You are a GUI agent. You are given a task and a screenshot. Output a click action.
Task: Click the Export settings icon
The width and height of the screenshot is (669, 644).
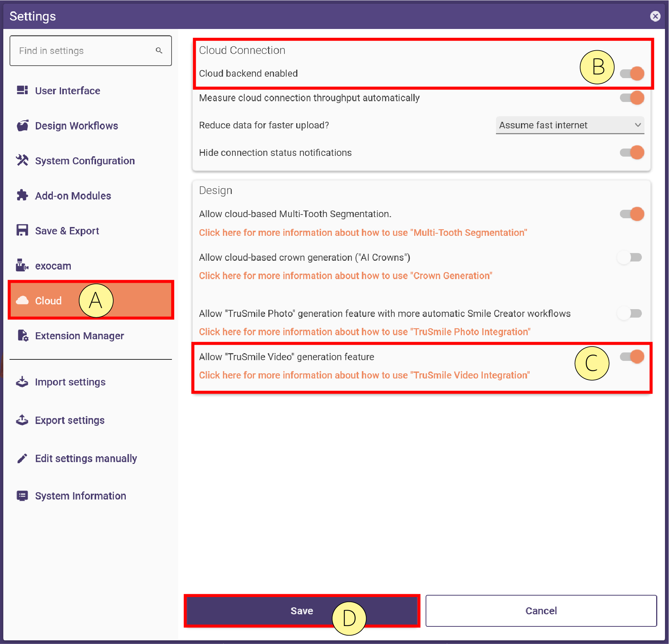tap(22, 420)
